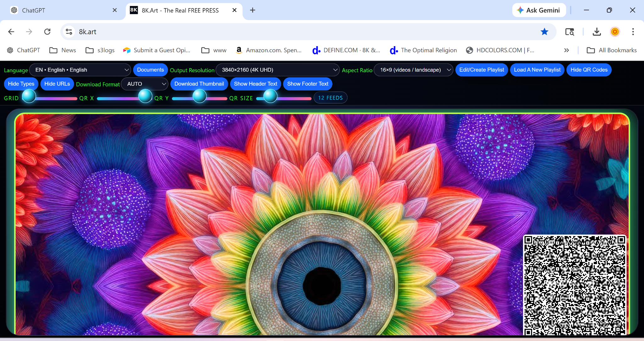This screenshot has height=341, width=644.
Task: Click the QR code on the artwork
Action: click(x=575, y=285)
